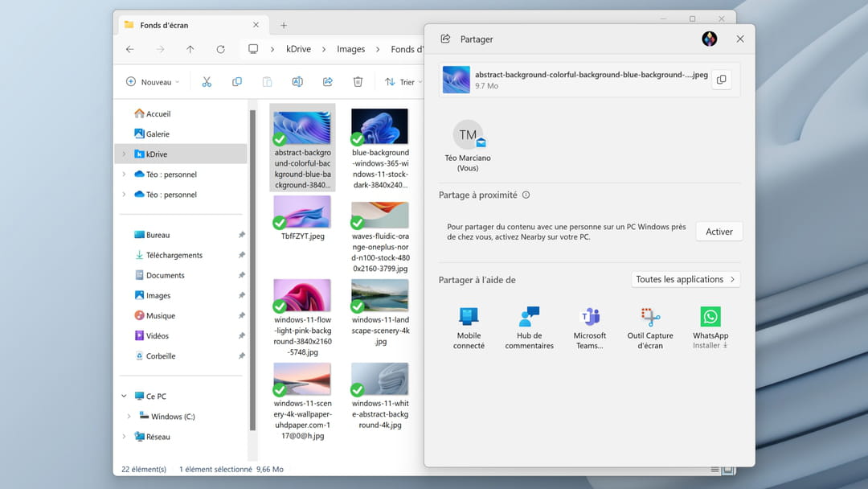Click the navigation pane vertical scrollbar
868x489 pixels.
252,270
